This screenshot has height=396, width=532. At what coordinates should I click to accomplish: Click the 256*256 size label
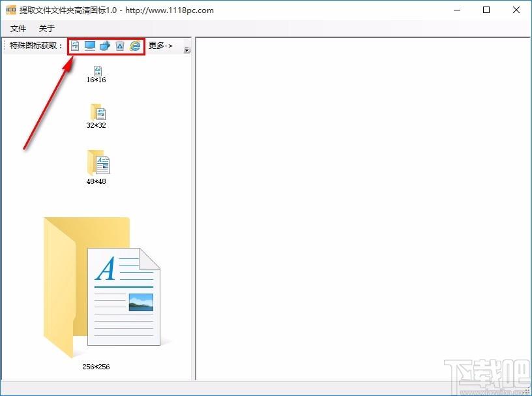click(96, 367)
